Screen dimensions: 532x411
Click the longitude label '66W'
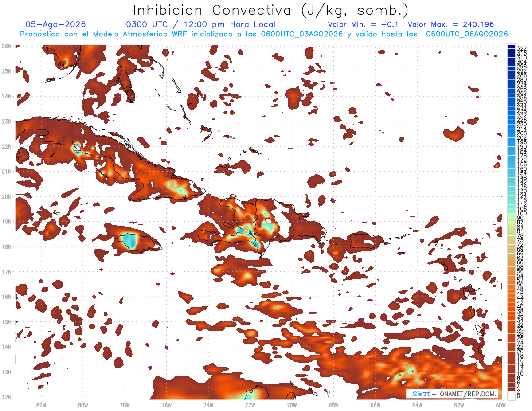point(376,405)
